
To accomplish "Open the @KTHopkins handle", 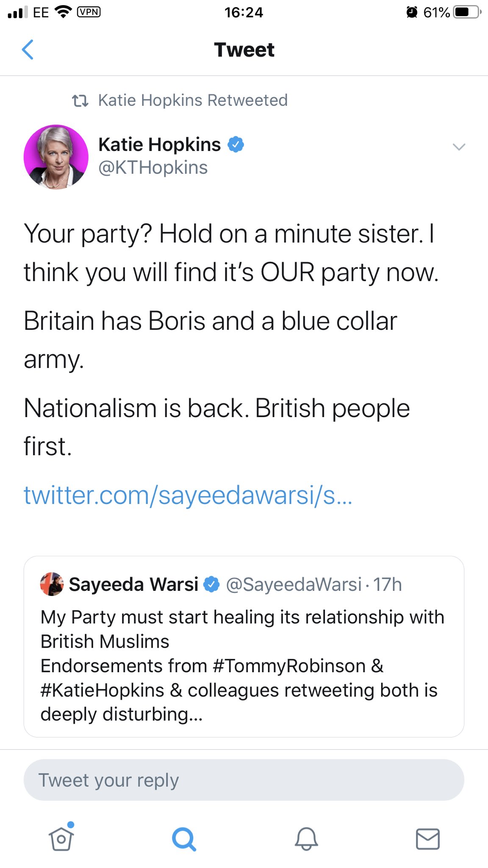I will 153,167.
